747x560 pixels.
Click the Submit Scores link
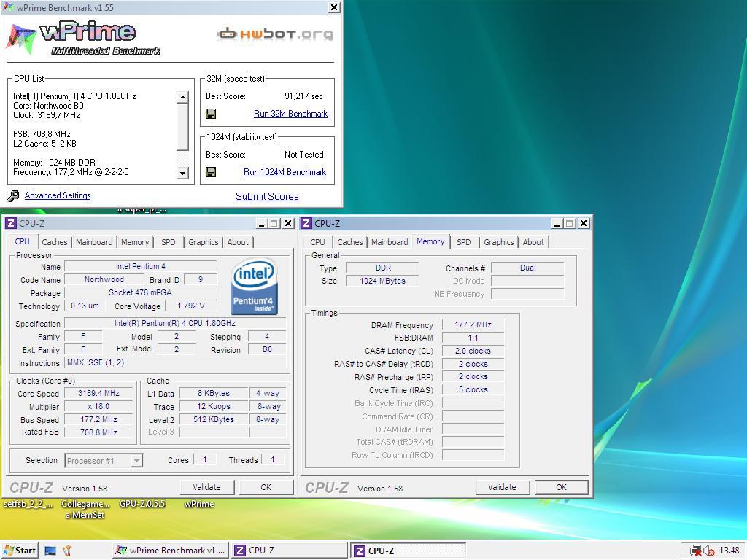[x=267, y=196]
